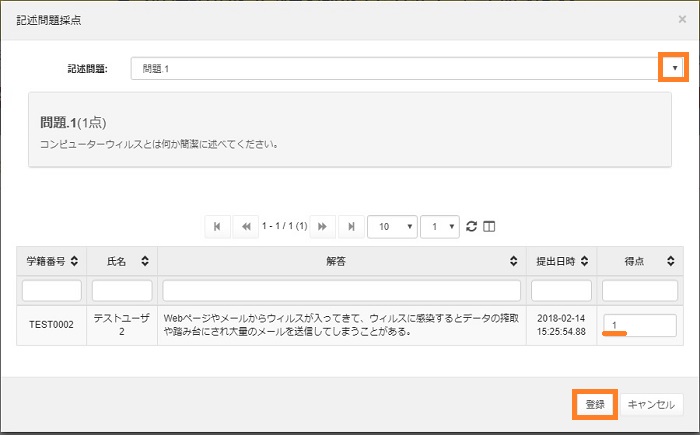Go to previous page of results
The height and width of the screenshot is (435, 700).
pyautogui.click(x=245, y=227)
